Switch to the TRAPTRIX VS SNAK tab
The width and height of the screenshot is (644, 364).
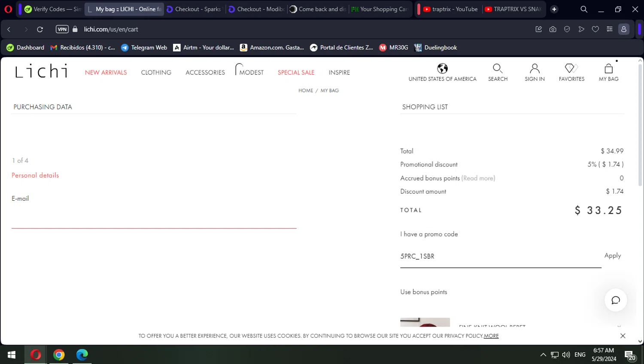[513, 9]
